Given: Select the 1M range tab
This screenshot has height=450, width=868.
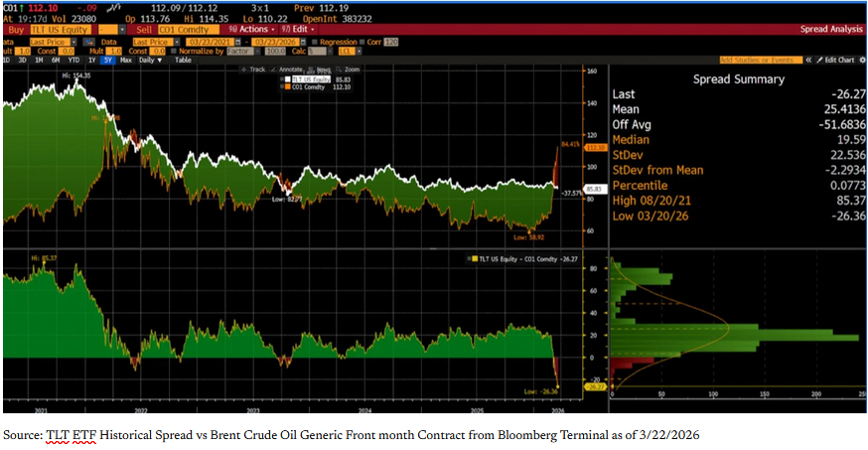Looking at the screenshot, I should [39, 60].
